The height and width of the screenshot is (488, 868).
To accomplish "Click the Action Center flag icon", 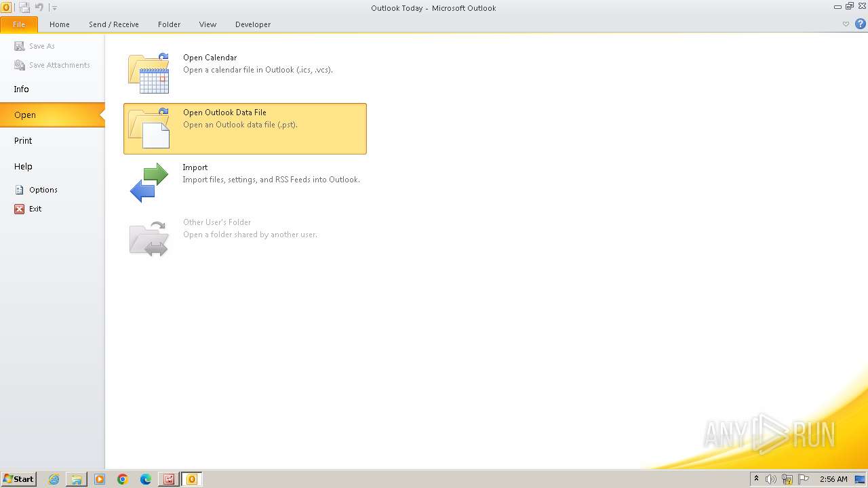I will [x=804, y=479].
